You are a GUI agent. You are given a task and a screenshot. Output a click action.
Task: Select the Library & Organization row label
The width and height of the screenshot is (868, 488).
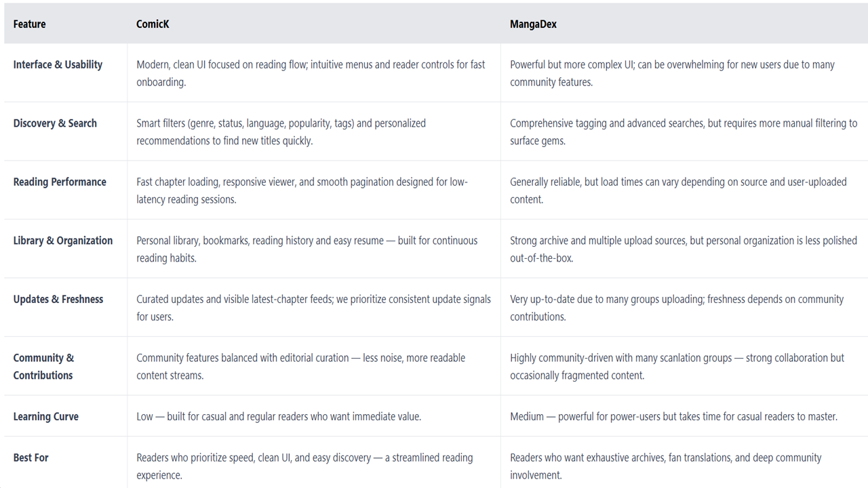(63, 241)
